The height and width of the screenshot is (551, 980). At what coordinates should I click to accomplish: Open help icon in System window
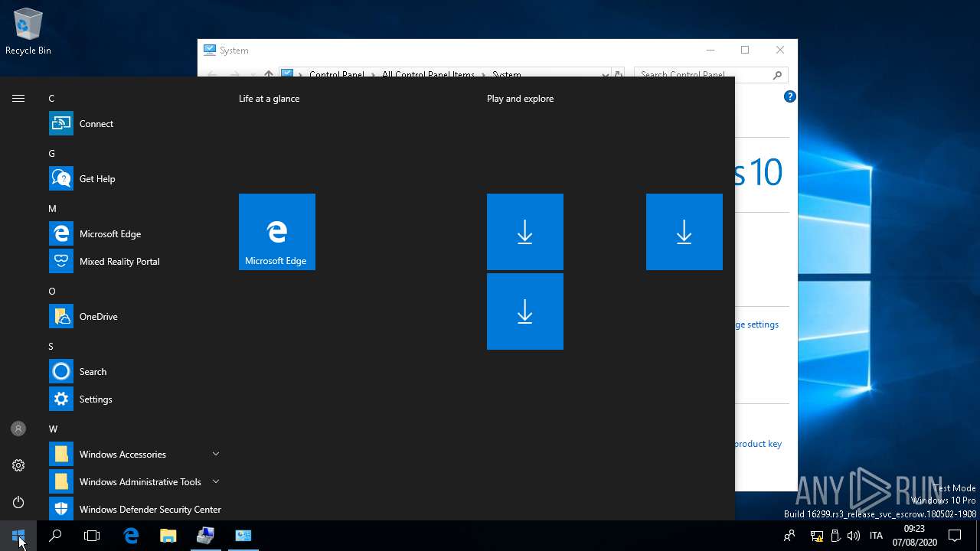(790, 96)
